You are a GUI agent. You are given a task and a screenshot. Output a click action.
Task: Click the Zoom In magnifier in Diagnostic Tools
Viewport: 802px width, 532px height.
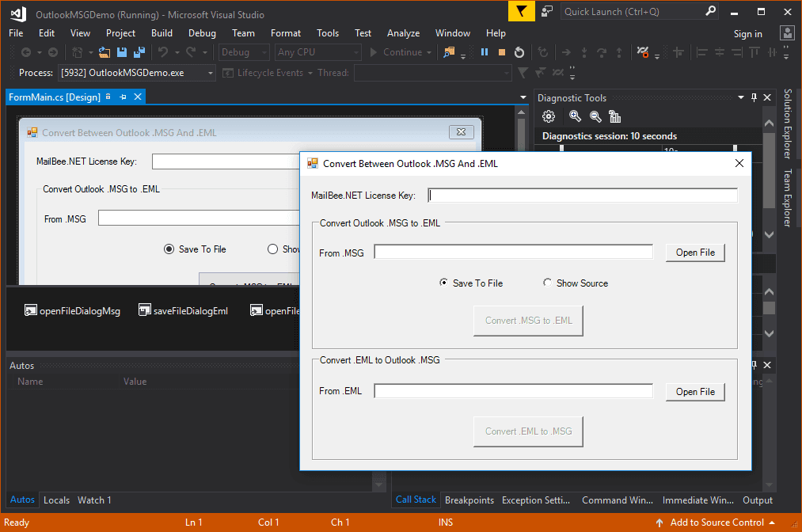tap(575, 116)
